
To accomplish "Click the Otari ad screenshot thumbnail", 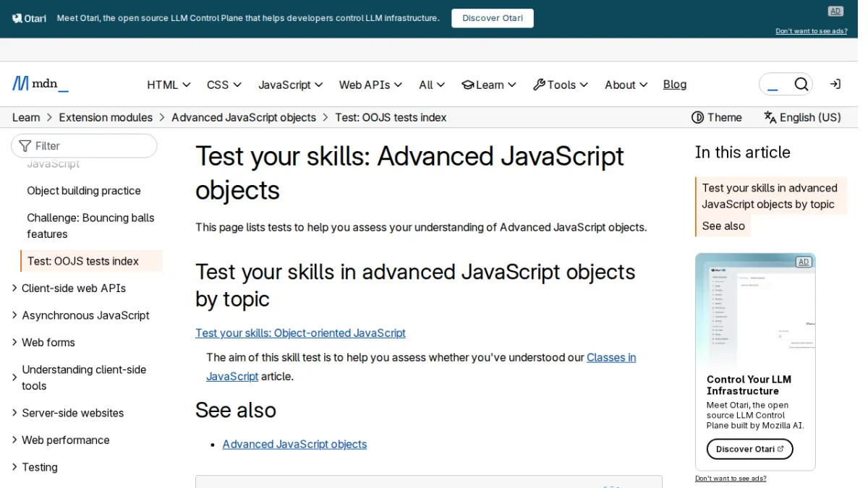I will tap(755, 311).
